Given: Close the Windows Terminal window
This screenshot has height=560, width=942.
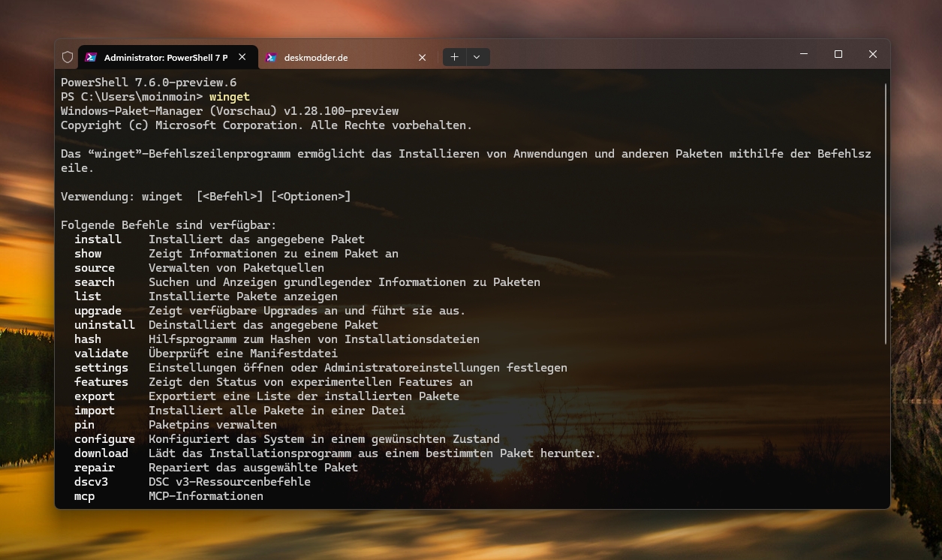Looking at the screenshot, I should click(x=873, y=54).
